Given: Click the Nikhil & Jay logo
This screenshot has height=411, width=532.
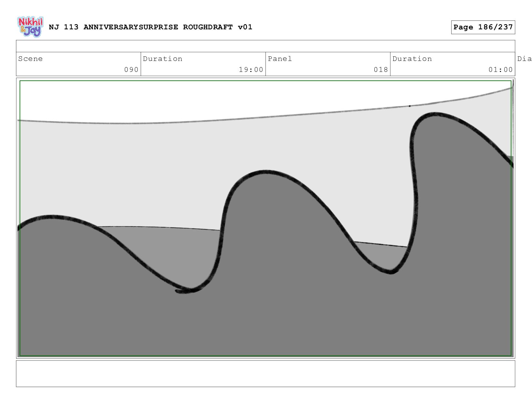Looking at the screenshot, I should (30, 27).
